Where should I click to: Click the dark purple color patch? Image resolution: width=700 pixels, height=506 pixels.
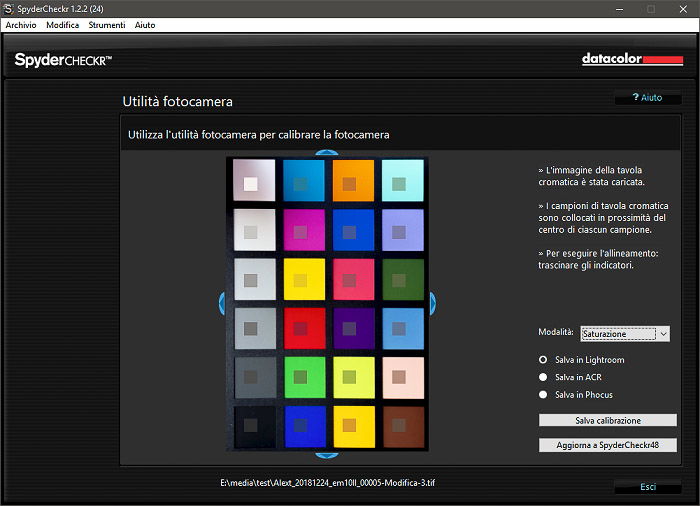click(354, 328)
